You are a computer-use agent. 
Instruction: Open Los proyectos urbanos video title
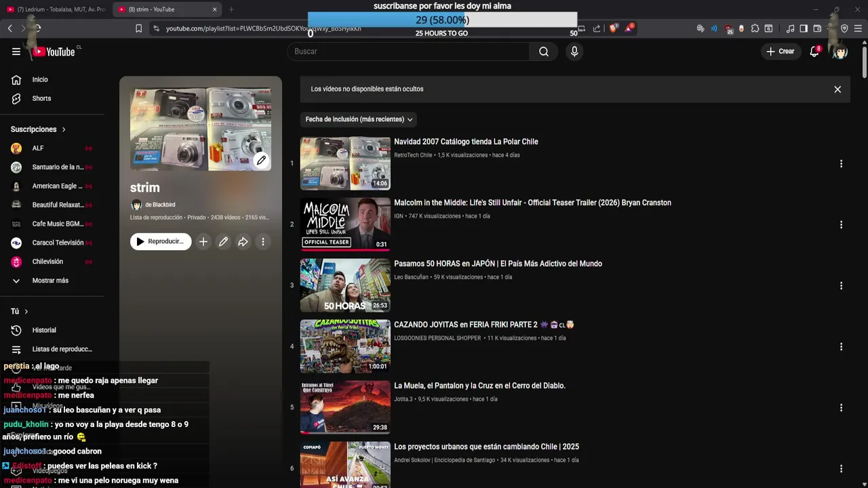486,447
